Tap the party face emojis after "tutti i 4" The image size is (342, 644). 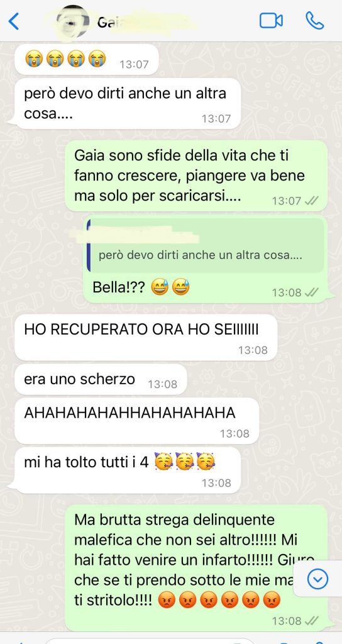pos(185,462)
